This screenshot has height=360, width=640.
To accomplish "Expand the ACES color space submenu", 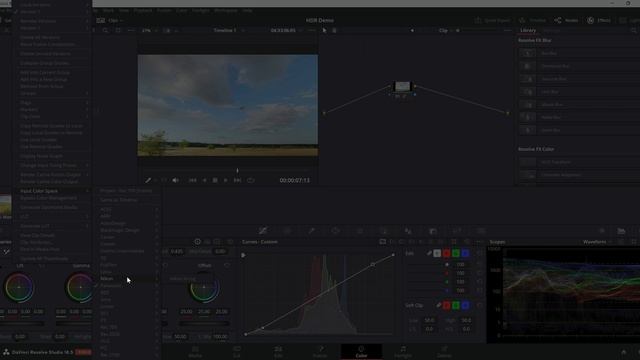I will [x=129, y=209].
